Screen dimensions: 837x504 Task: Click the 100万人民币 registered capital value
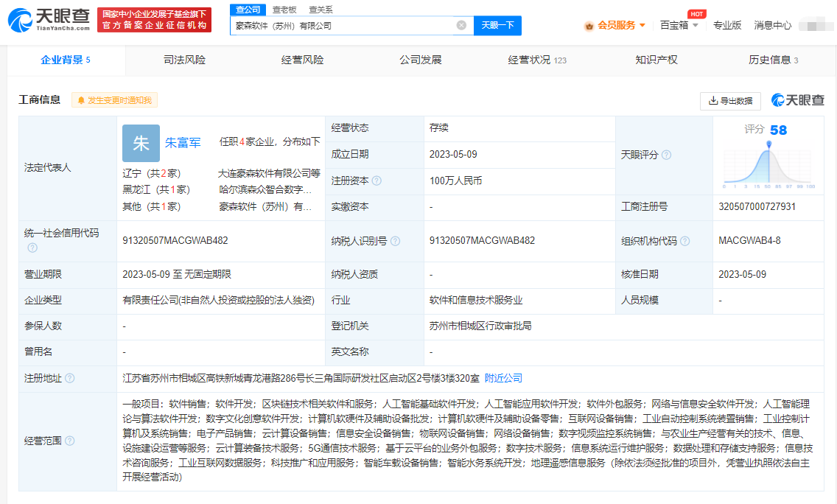pyautogui.click(x=455, y=181)
